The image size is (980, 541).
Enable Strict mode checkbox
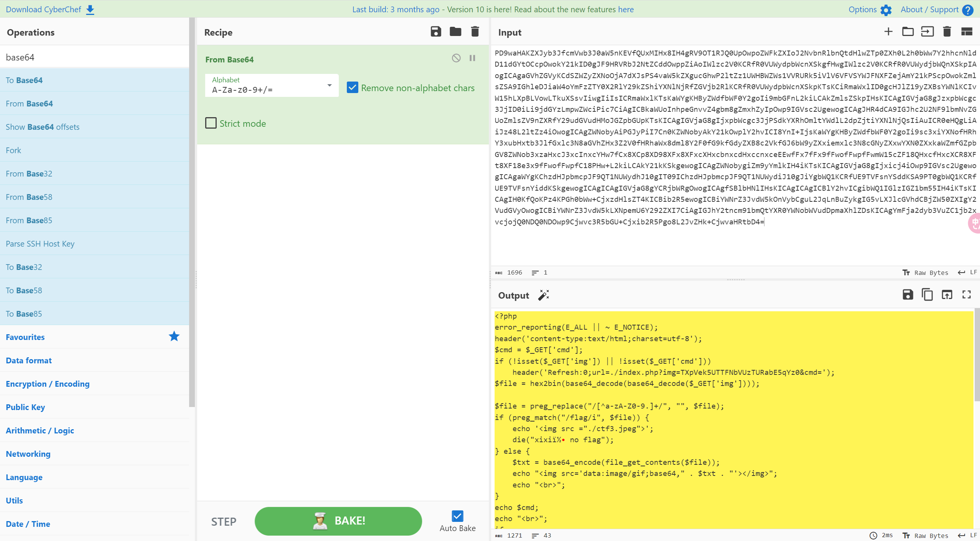coord(211,123)
